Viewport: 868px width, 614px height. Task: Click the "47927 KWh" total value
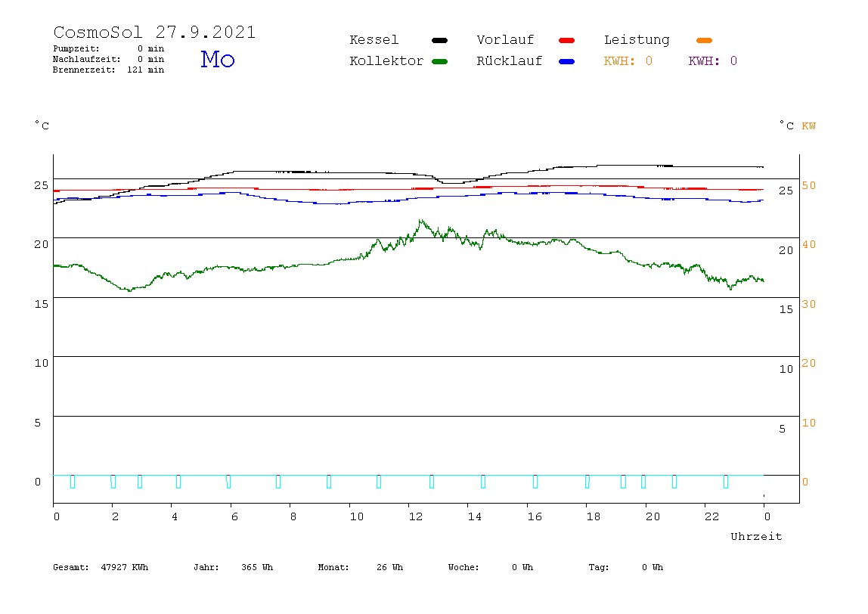tap(125, 567)
